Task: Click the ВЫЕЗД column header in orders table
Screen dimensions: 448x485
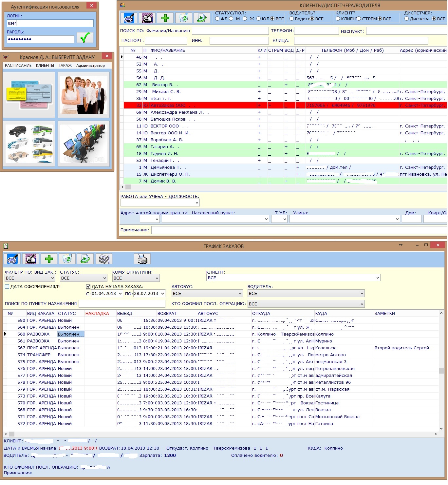Action: tap(136, 314)
